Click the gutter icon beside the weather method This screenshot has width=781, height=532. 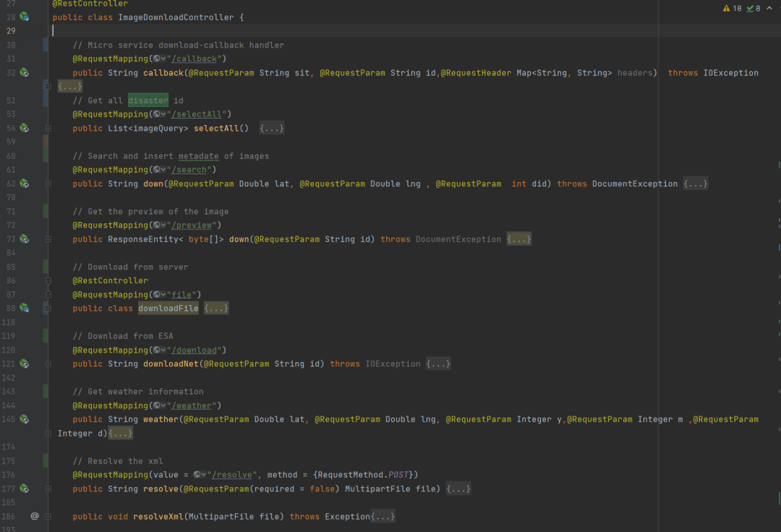coord(24,419)
